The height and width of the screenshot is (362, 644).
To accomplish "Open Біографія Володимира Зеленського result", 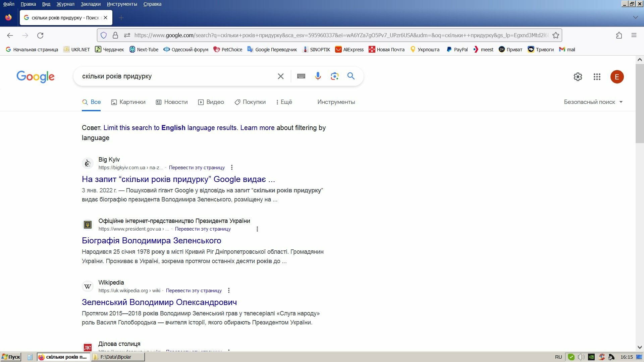I will (x=152, y=241).
